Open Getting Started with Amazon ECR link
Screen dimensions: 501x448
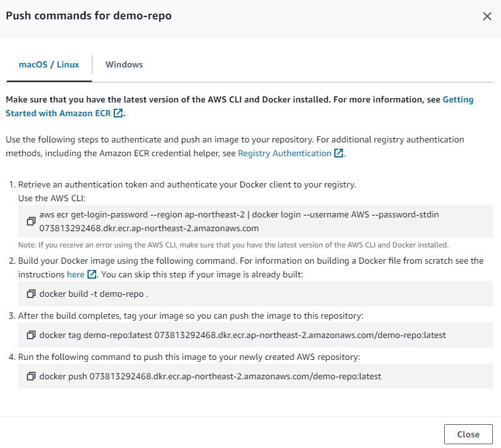point(59,113)
